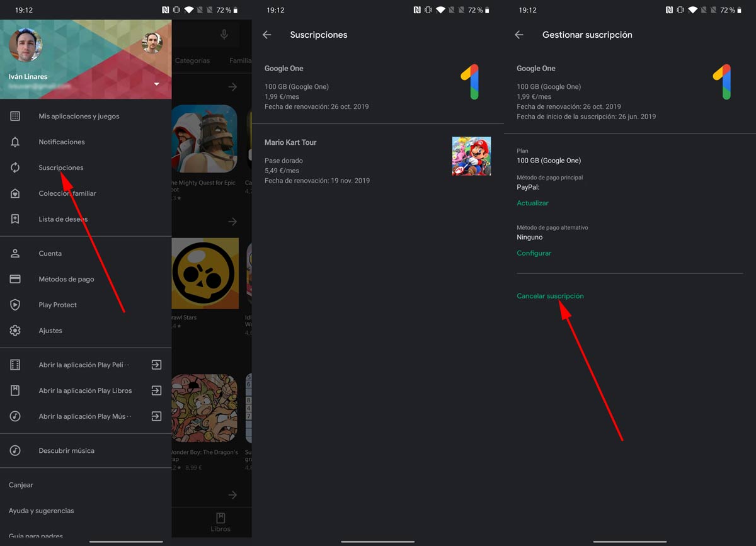Select Cuenta menu item
756x546 pixels.
pos(50,253)
